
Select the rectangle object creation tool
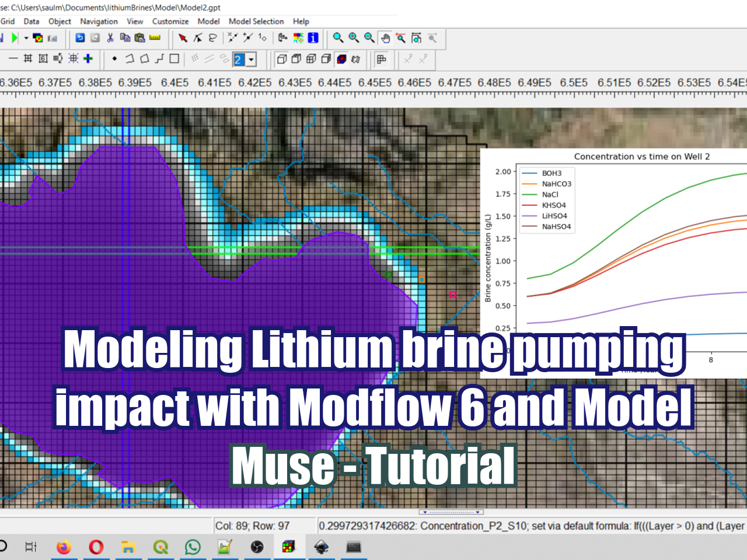[173, 58]
